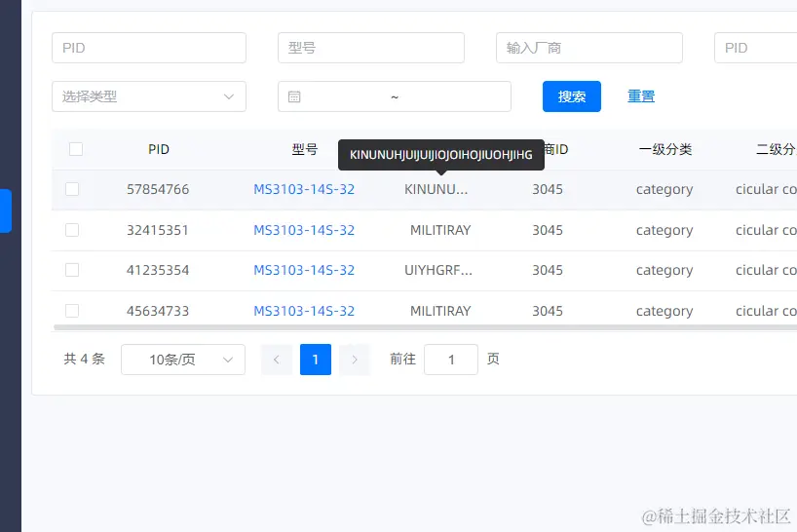Click PID value 41235354
Screen dimensions: 797x532
[x=158, y=270]
